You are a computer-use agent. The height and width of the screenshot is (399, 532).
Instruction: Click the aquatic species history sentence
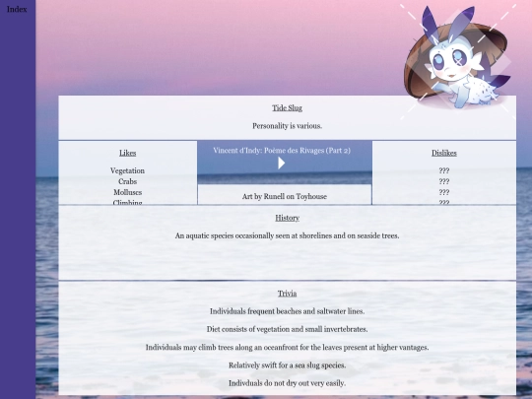click(287, 235)
